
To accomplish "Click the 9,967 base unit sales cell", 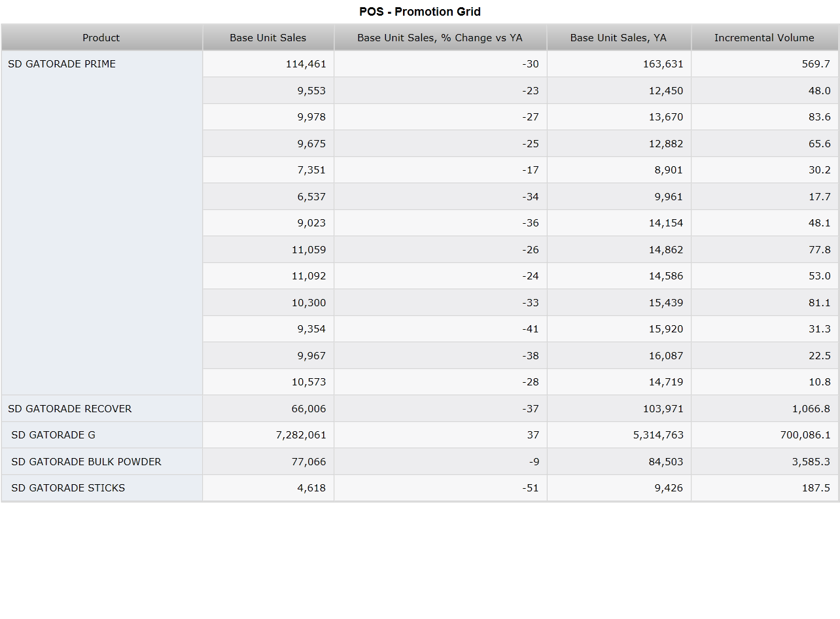I will 268,355.
